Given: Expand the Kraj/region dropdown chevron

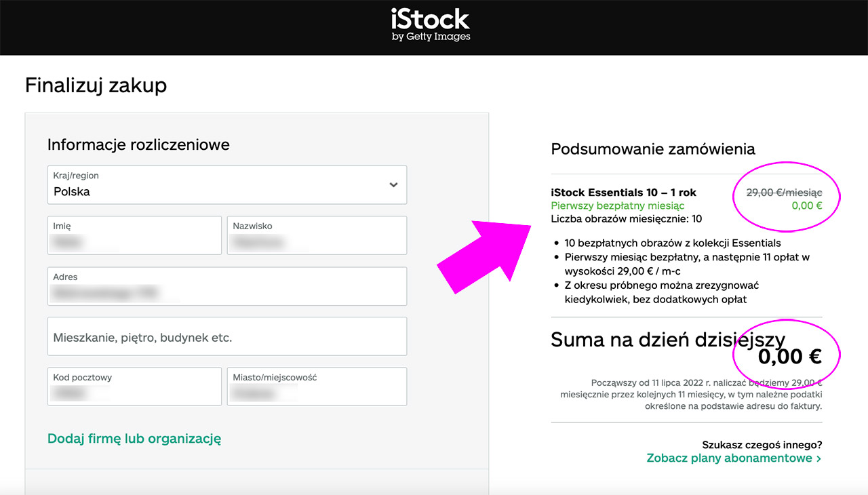Looking at the screenshot, I should coord(393,184).
